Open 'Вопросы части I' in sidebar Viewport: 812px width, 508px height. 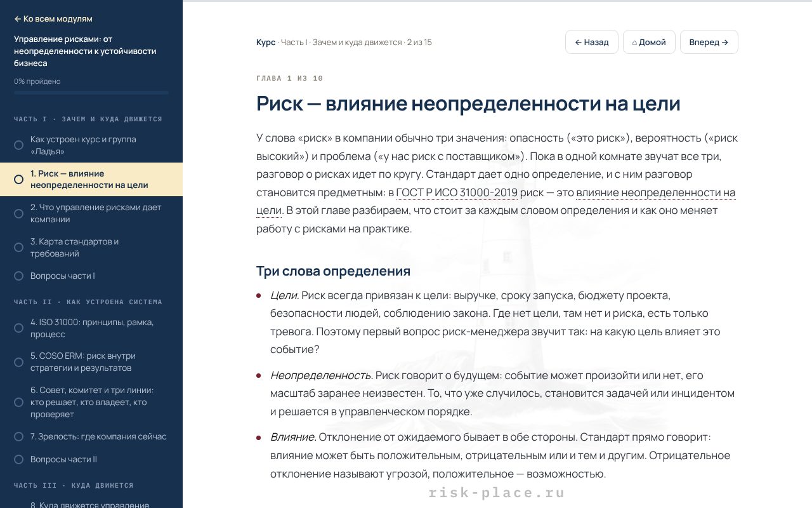[91, 276]
